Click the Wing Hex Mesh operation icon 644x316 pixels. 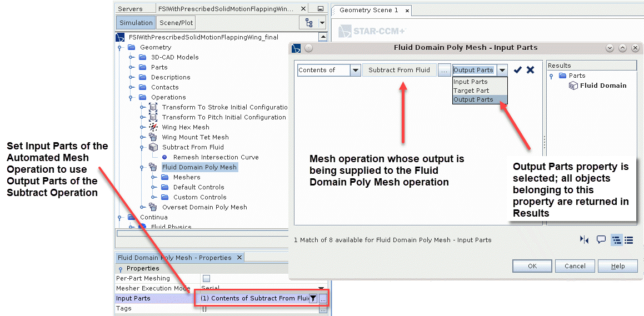pyautogui.click(x=153, y=127)
